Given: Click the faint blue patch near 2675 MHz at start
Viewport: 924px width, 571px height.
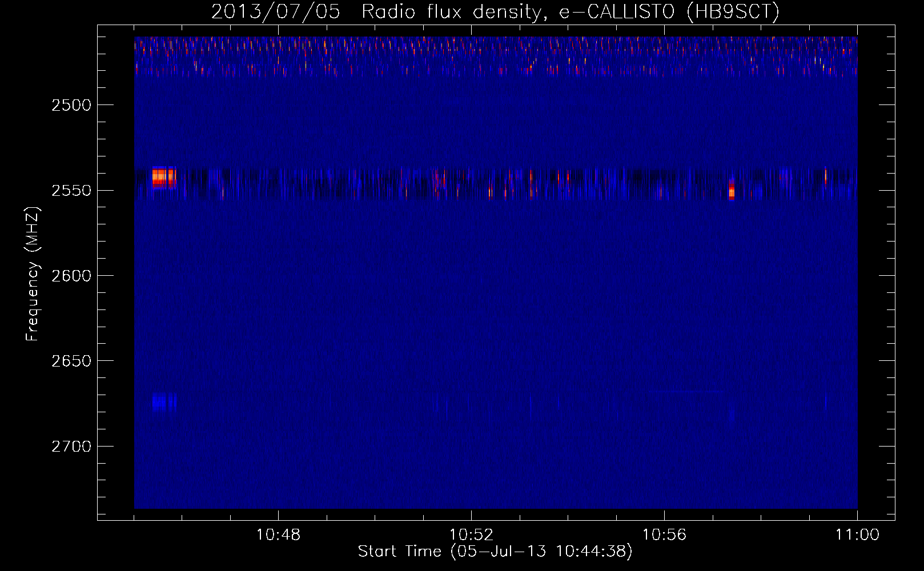Looking at the screenshot, I should (164, 403).
